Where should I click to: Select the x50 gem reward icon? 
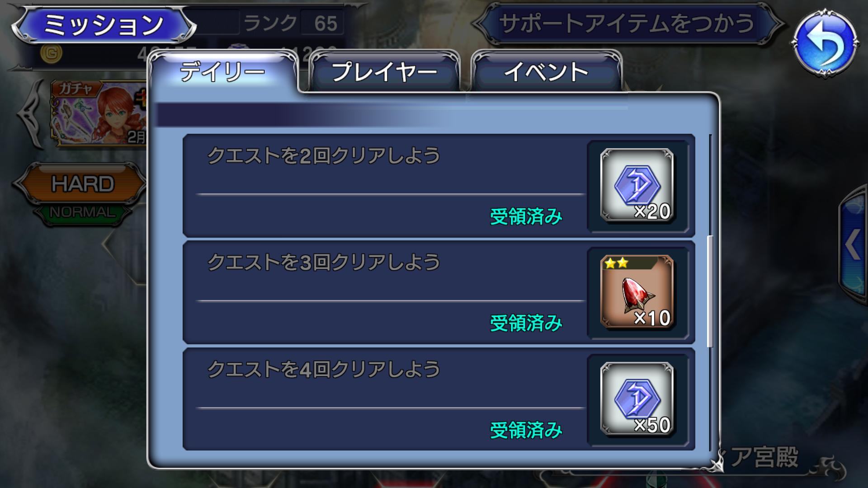[637, 399]
